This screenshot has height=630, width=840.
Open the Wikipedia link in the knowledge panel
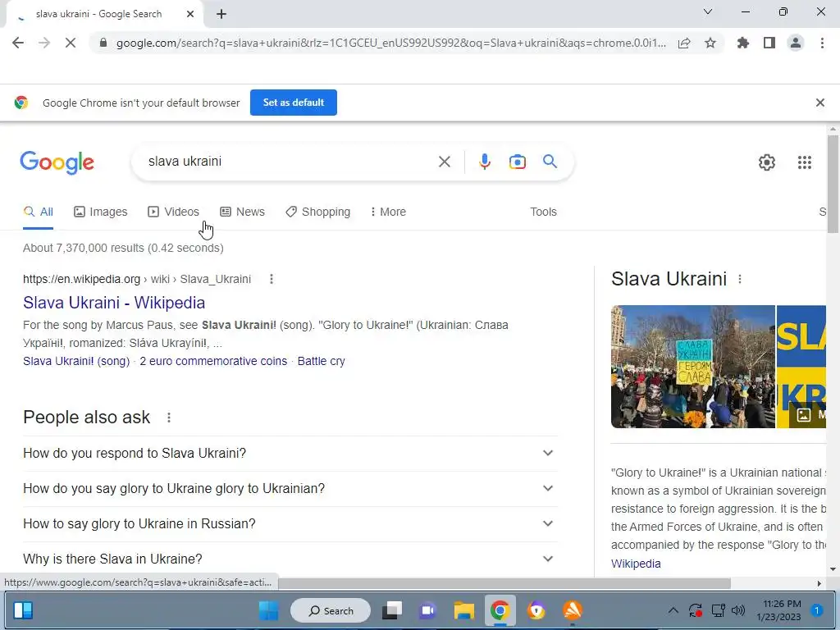pyautogui.click(x=636, y=564)
